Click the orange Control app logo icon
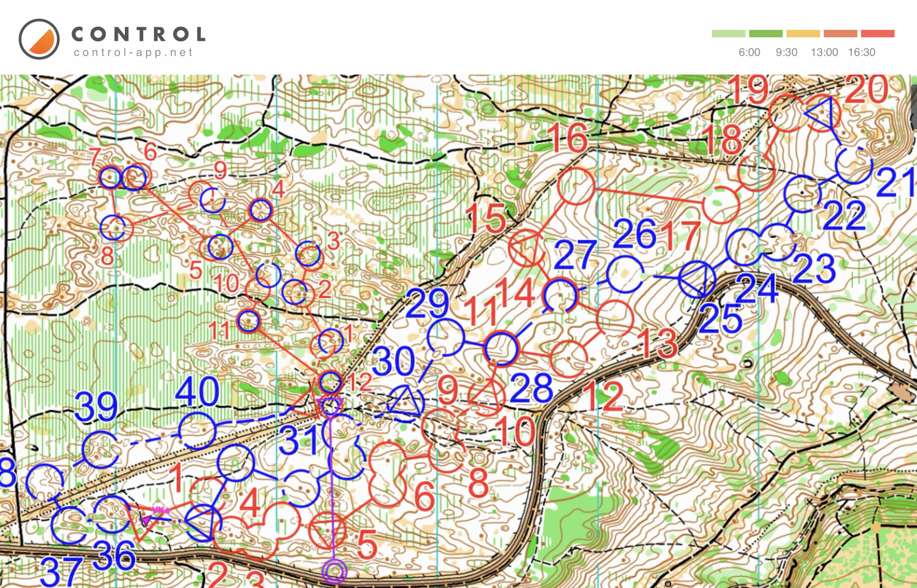This screenshot has height=588, width=917. pos(39,39)
